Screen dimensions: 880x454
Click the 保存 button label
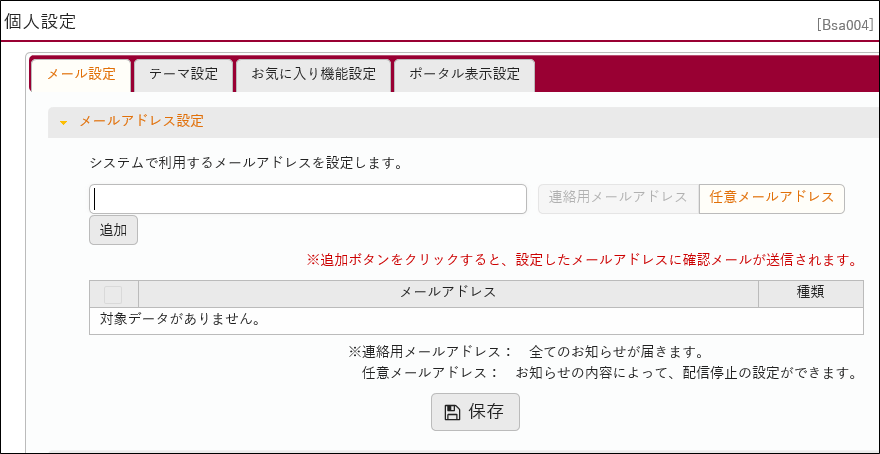486,412
